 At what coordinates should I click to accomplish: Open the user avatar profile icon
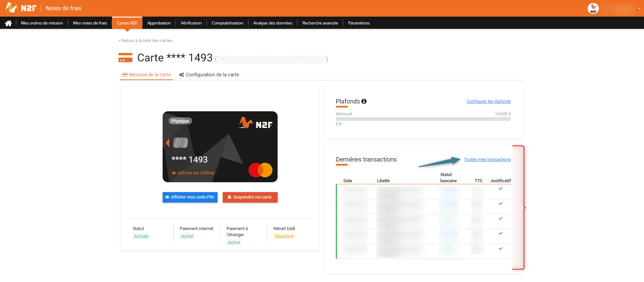[593, 8]
